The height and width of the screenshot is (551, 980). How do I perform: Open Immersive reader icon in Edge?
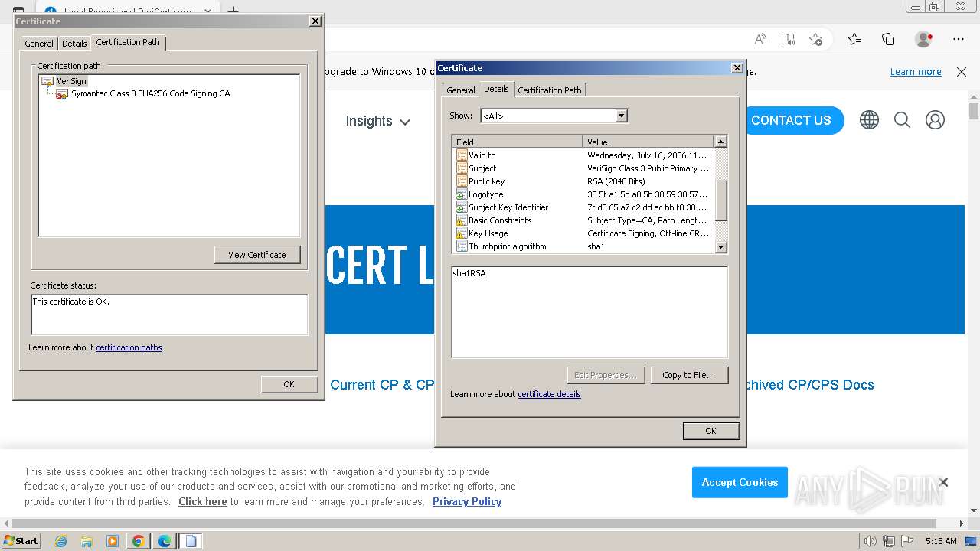click(788, 39)
